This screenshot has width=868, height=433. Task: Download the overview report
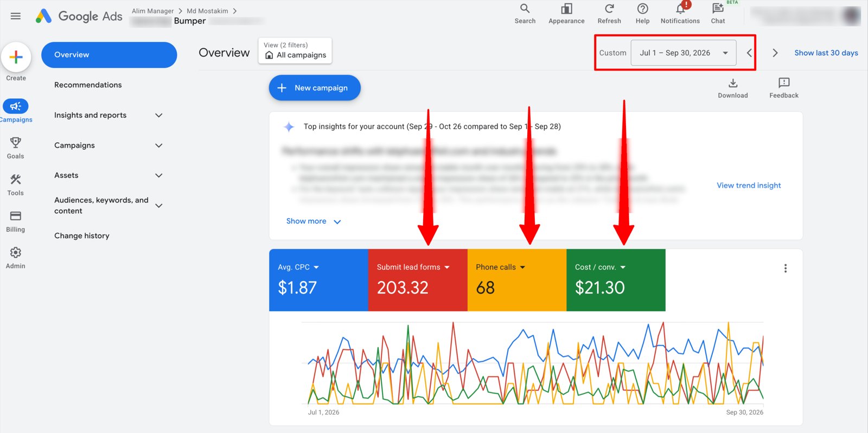pos(733,88)
